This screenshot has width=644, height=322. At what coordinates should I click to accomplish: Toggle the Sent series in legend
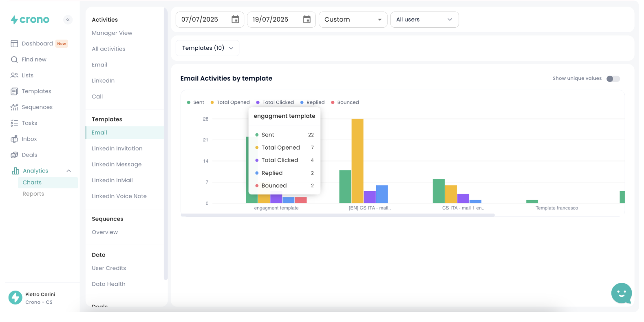pos(195,102)
